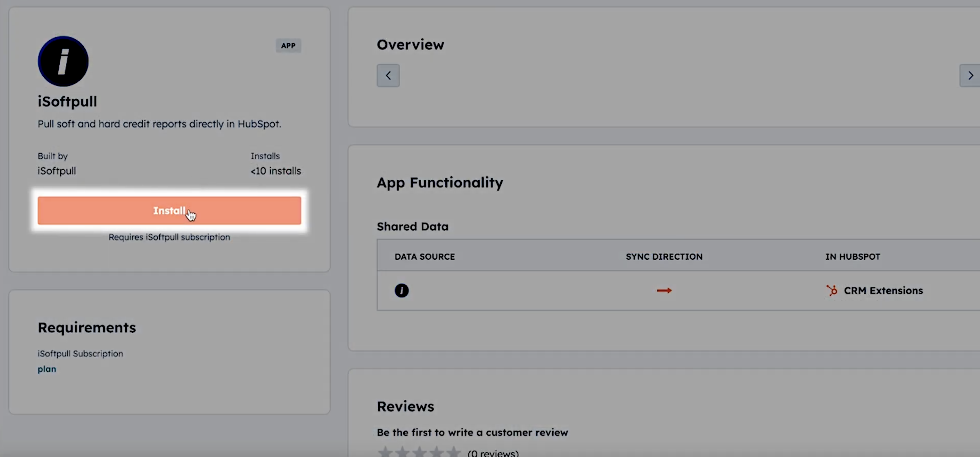This screenshot has width=980, height=457.
Task: Select the fifth rating star
Action: tap(453, 452)
